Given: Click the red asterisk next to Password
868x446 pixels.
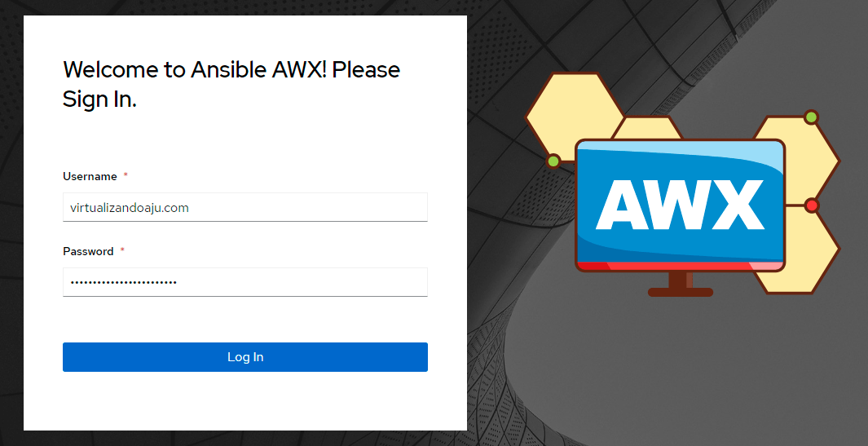Looking at the screenshot, I should (122, 251).
